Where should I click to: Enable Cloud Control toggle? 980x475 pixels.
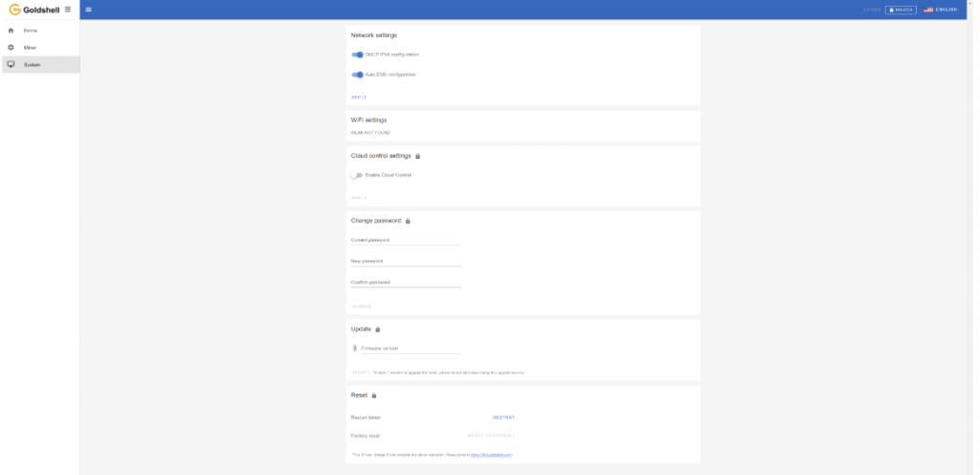click(x=358, y=175)
